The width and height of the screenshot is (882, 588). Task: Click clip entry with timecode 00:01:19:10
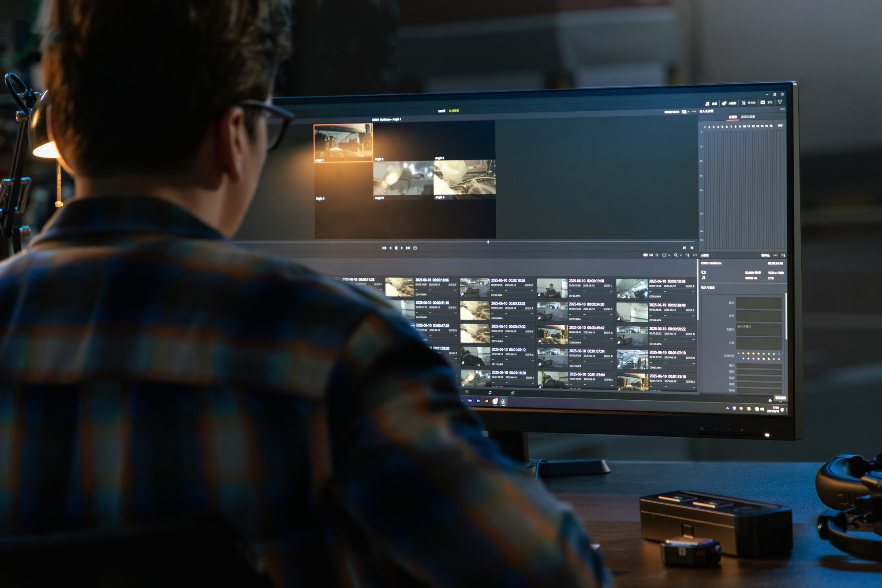[656, 382]
